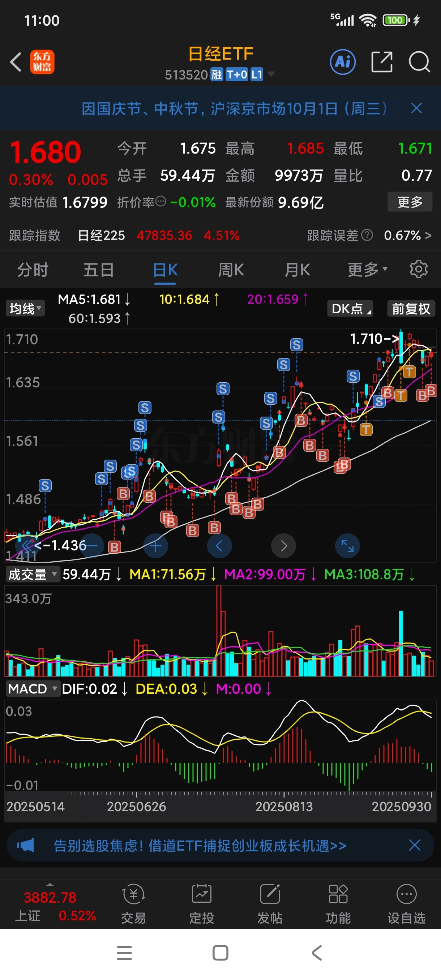Tap the 20250813 date label

click(284, 806)
